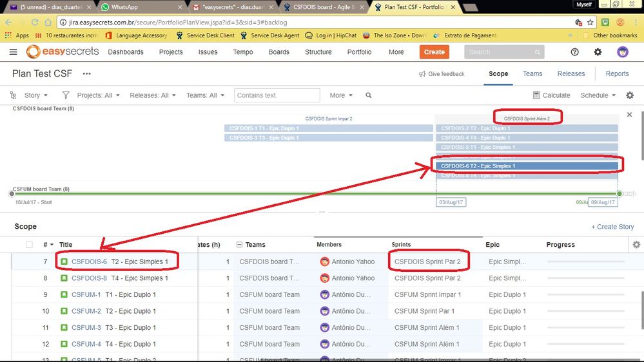Open the Boards menu
The width and height of the screenshot is (644, 362).
tap(279, 52)
